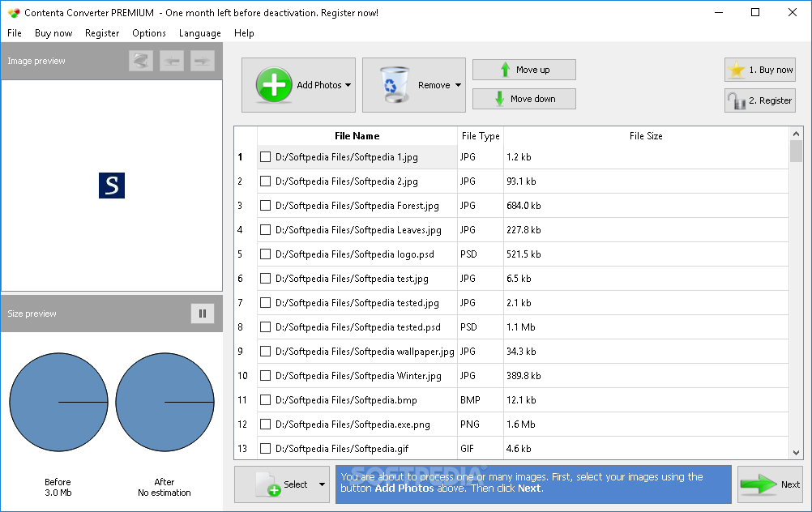Open the File menu
This screenshot has height=512, width=812.
pyautogui.click(x=15, y=33)
